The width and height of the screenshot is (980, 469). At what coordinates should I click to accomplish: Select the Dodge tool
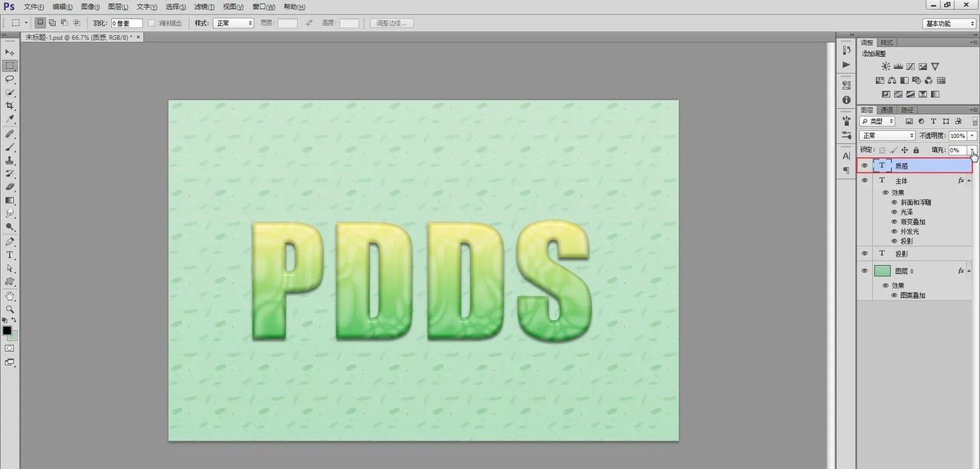pyautogui.click(x=10, y=227)
